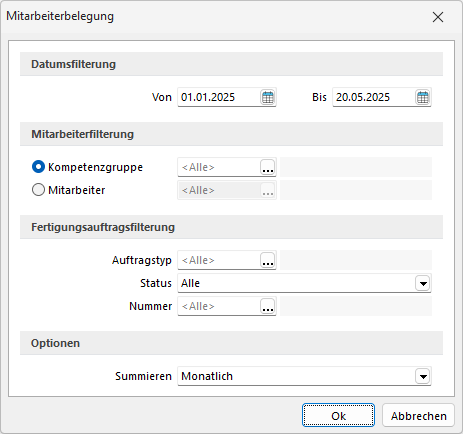Close the Mitarbeiterbelegung dialog window

pos(438,17)
